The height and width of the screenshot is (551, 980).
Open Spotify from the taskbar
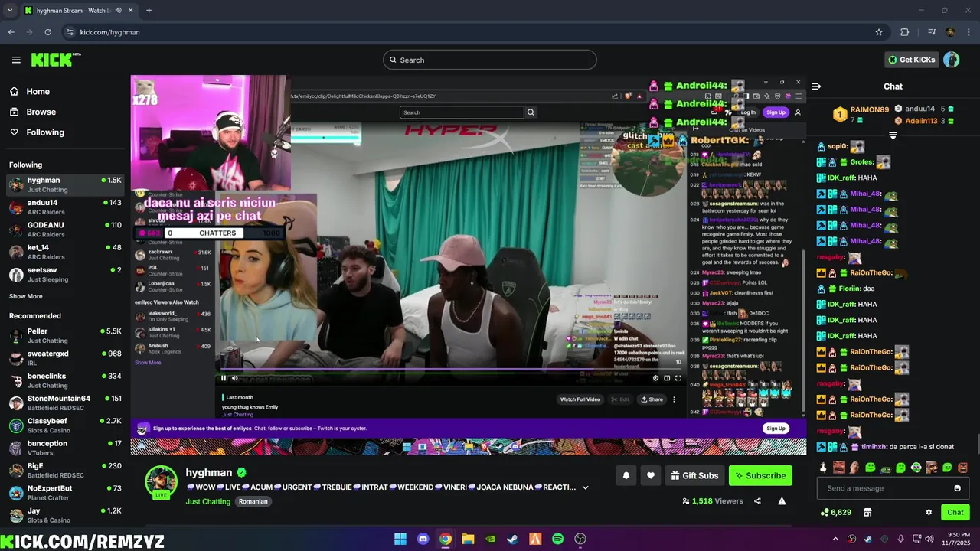[557, 539]
